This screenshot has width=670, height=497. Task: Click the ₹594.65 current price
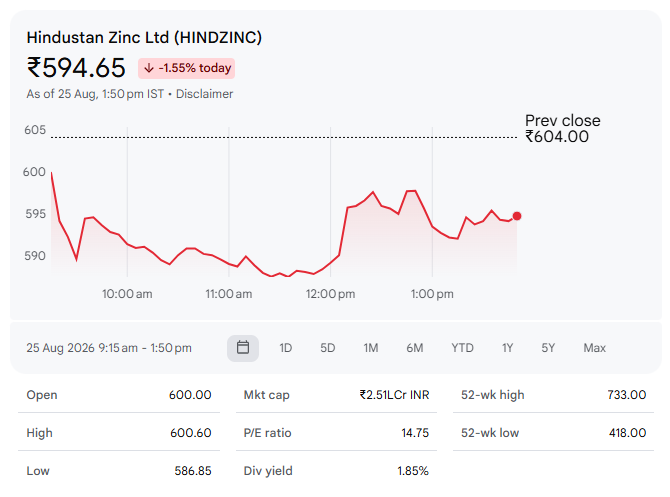(76, 68)
